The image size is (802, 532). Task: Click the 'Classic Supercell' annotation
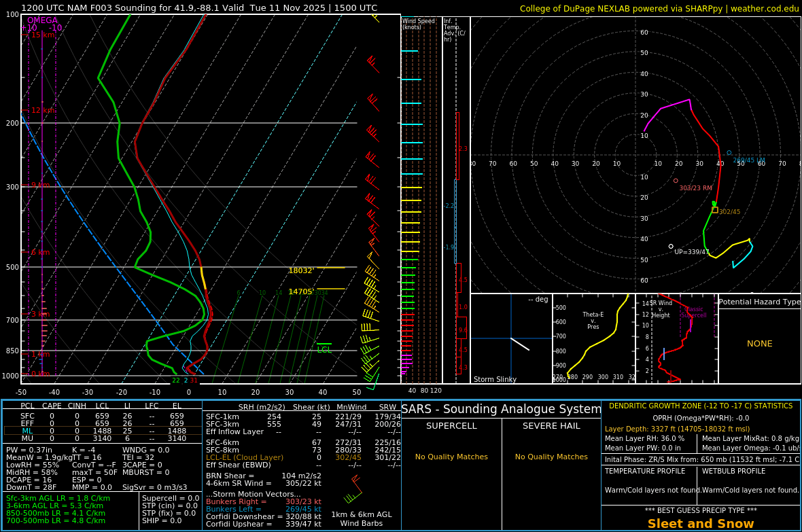pos(693,312)
